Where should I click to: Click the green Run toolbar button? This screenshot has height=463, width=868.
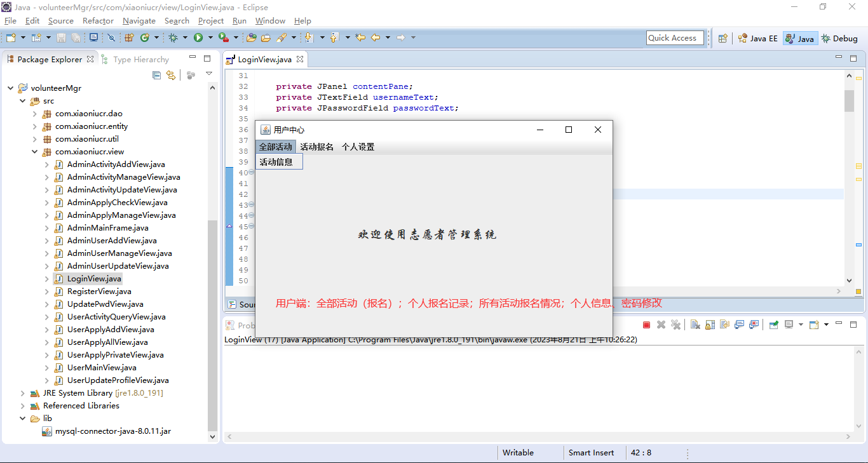(198, 37)
